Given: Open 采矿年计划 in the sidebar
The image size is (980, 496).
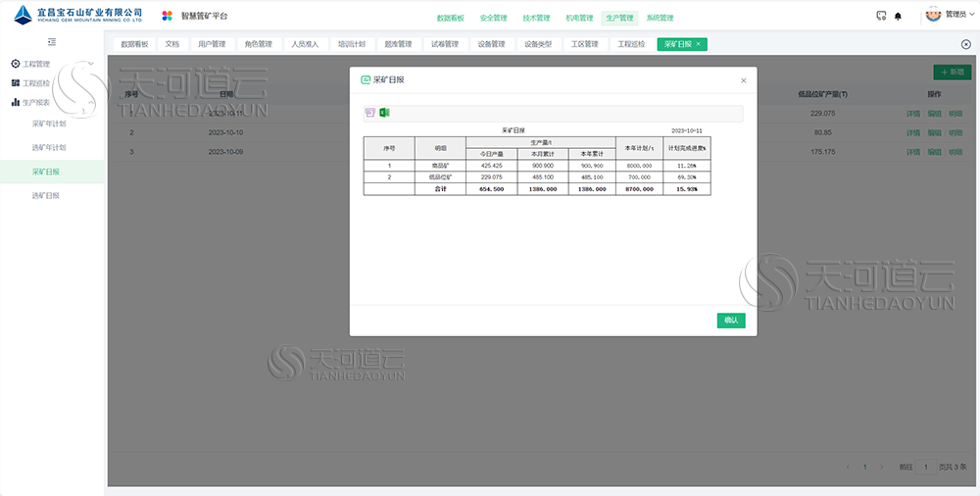Looking at the screenshot, I should (x=49, y=124).
